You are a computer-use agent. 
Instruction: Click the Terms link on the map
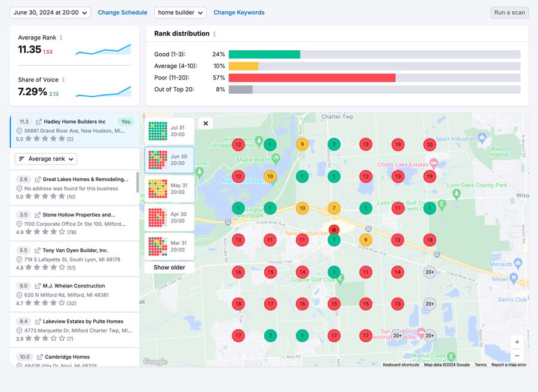[481, 365]
